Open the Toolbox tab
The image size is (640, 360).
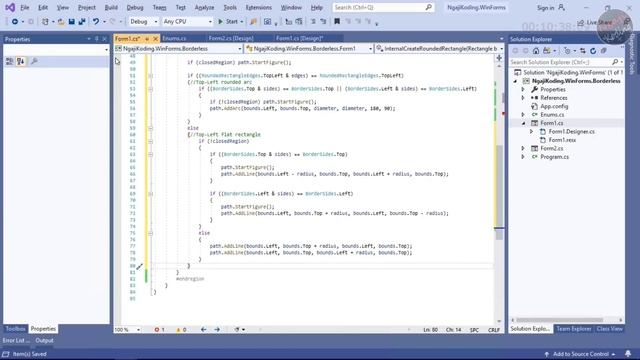[16, 329]
